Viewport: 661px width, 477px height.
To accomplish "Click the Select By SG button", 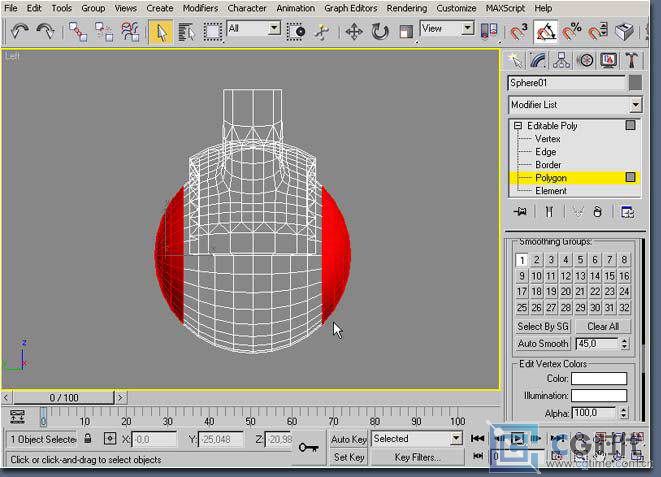I will (x=543, y=327).
